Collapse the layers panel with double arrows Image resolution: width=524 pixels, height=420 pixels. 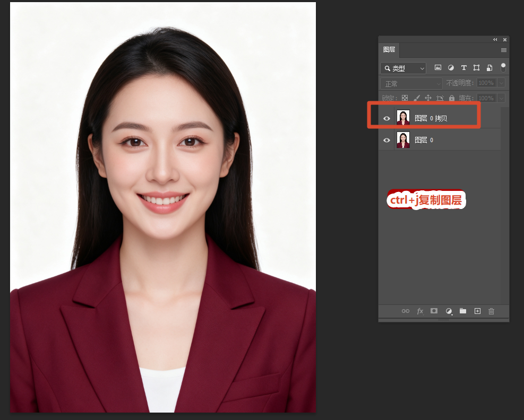(495, 39)
